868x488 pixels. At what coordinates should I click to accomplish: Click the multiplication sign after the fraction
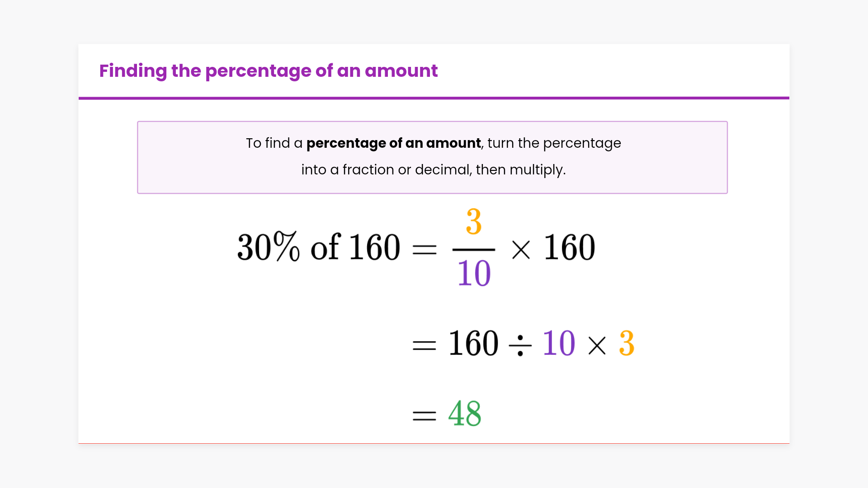click(521, 250)
